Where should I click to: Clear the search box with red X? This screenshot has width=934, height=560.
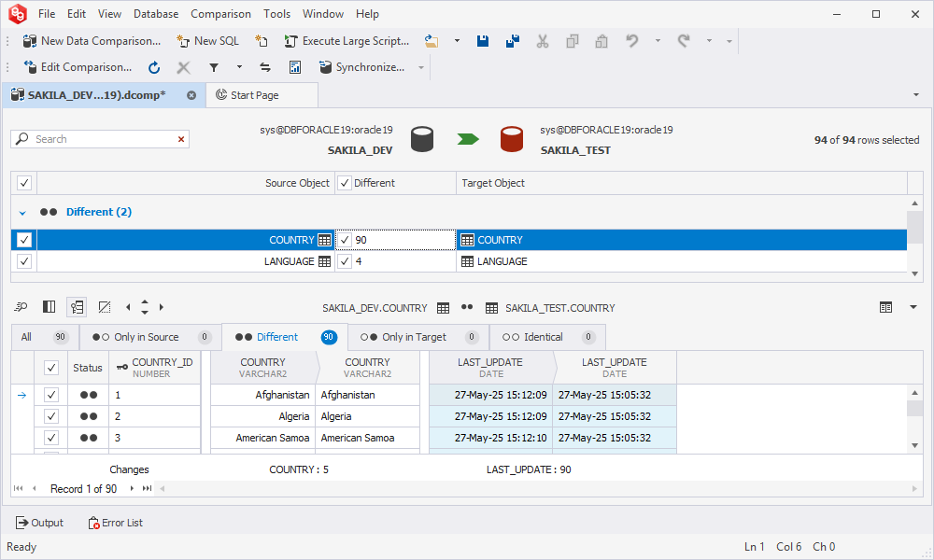(x=181, y=139)
